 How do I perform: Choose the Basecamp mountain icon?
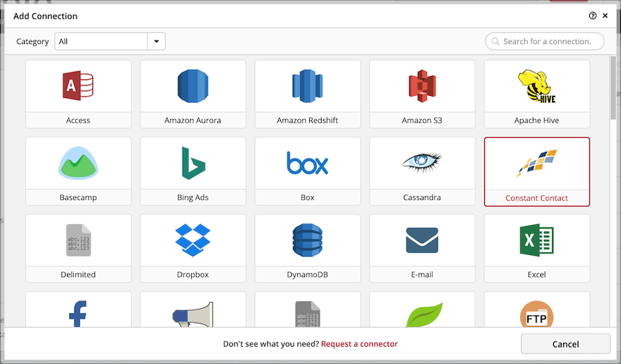click(78, 163)
